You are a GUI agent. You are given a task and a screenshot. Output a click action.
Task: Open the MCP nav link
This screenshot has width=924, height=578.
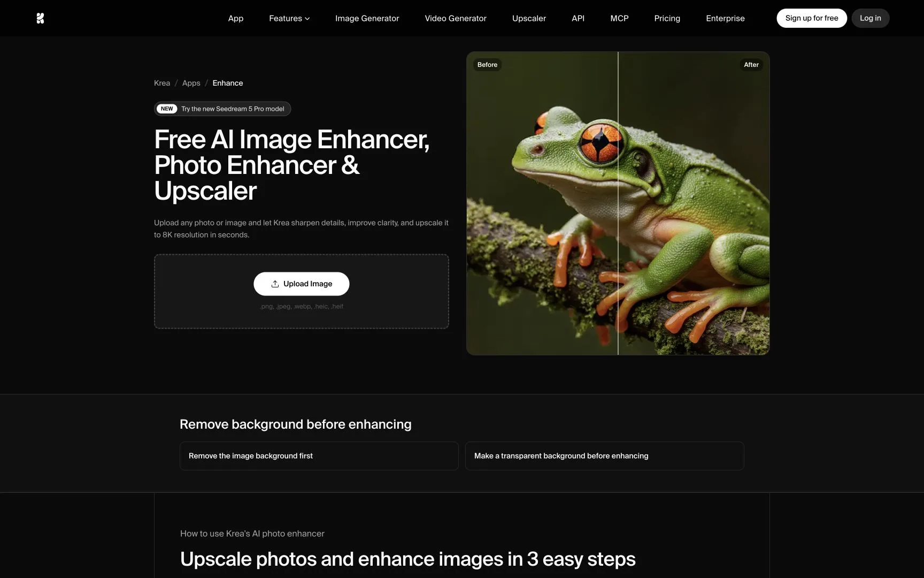click(619, 18)
